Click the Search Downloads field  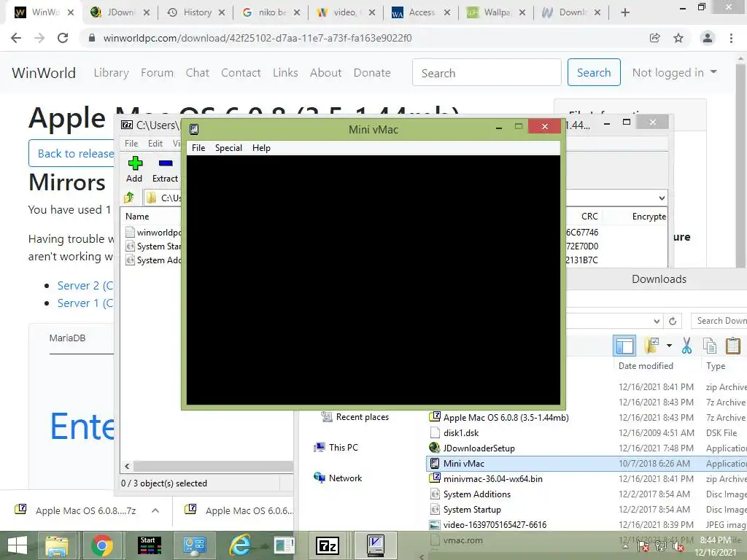719,321
